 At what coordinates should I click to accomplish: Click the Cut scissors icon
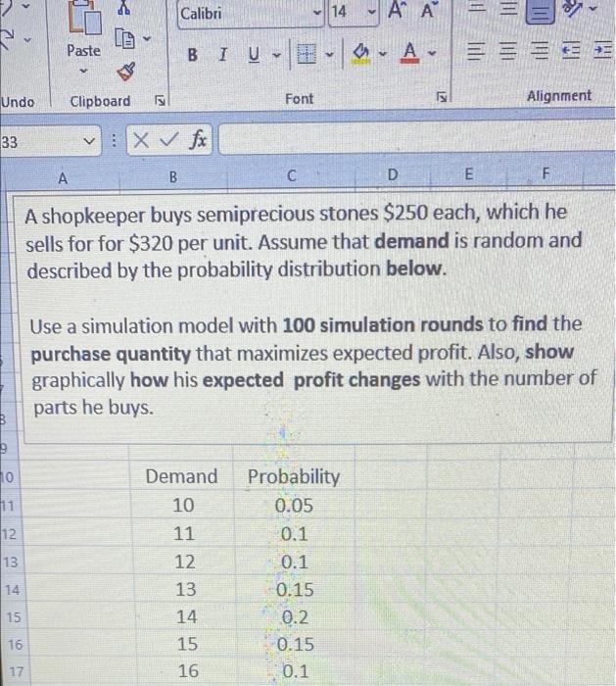(x=124, y=8)
